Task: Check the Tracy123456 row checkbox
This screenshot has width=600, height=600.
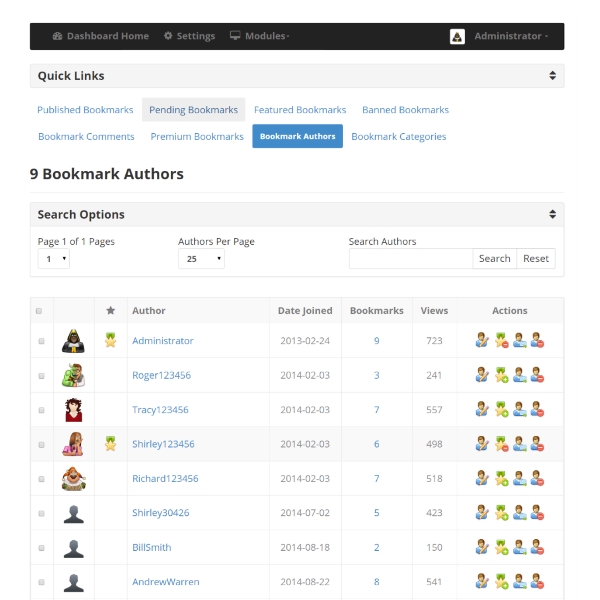Action: tap(41, 410)
